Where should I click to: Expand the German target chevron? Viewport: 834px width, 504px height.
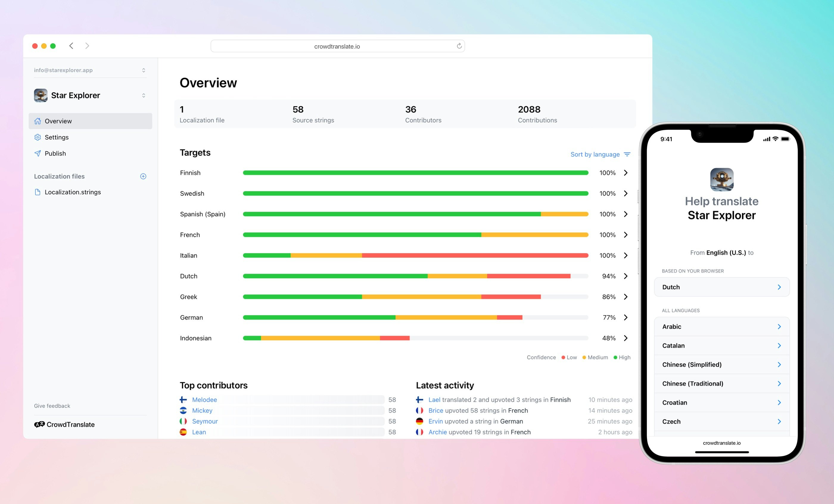click(626, 317)
